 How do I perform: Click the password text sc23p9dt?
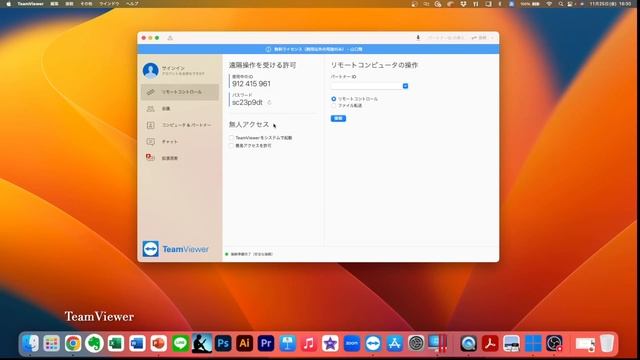[247, 102]
